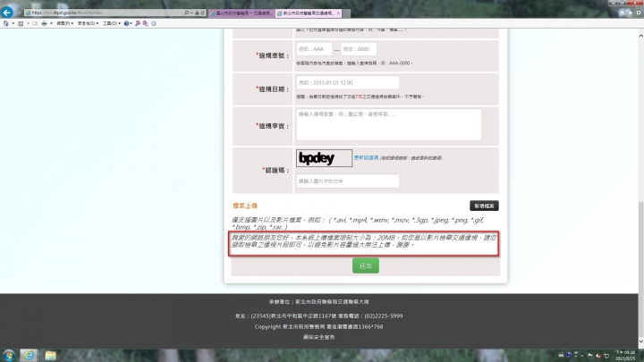
Task: Open the 網頁(P) menu
Action: point(65,23)
